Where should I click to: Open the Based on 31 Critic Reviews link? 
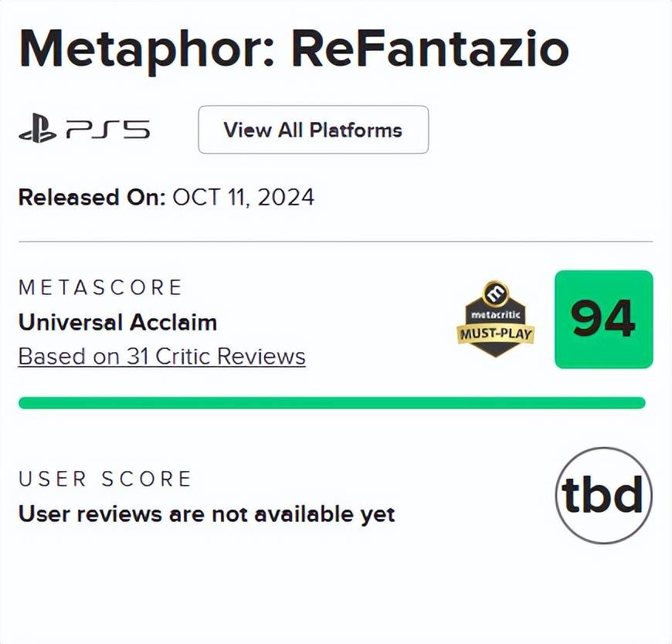coord(161,357)
